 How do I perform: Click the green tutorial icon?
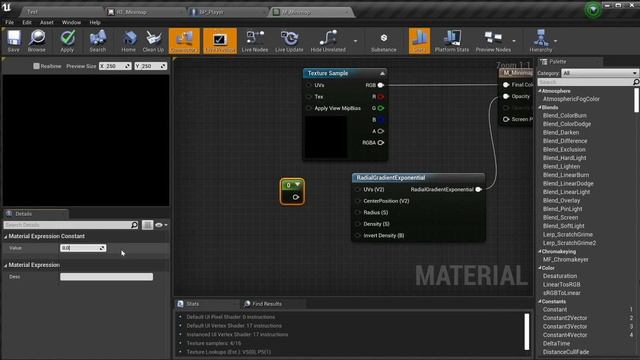(x=593, y=9)
